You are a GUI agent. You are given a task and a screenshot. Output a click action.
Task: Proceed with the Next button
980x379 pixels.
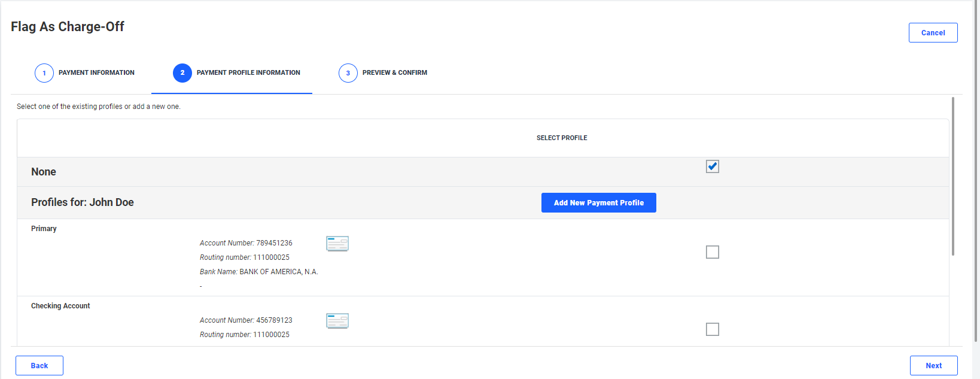(x=934, y=366)
